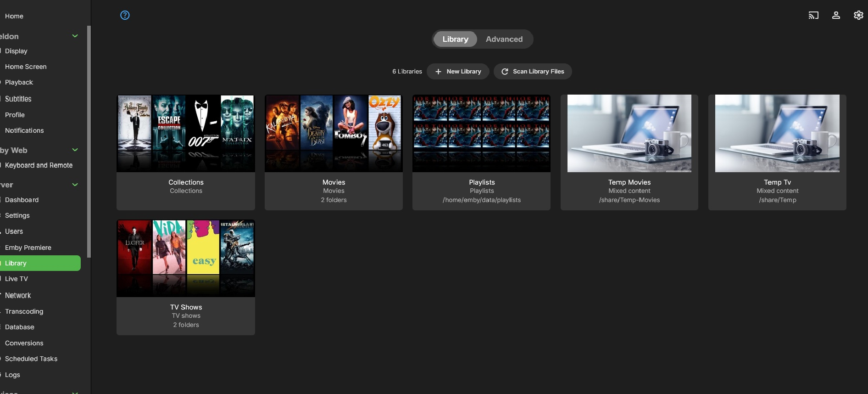Add a library with New Library button
The image size is (868, 394).
[458, 72]
